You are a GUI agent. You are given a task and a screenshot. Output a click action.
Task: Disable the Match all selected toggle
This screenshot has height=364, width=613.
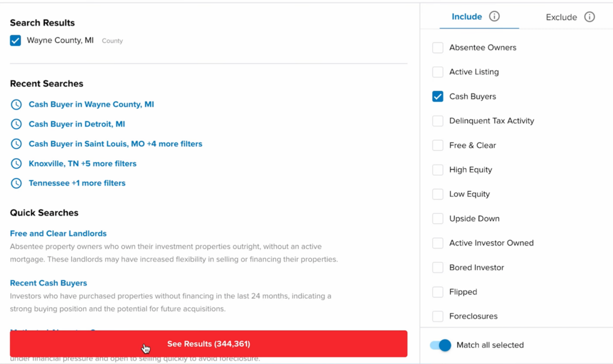coord(440,345)
